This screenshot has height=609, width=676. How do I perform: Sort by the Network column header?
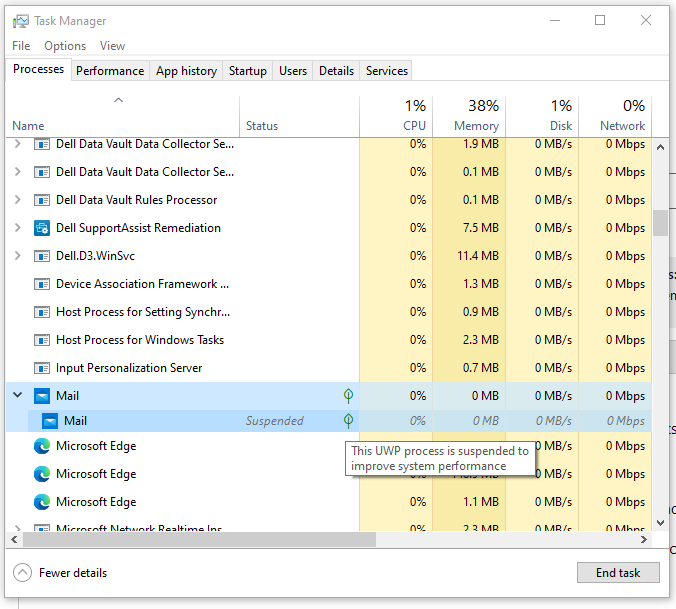click(x=615, y=116)
